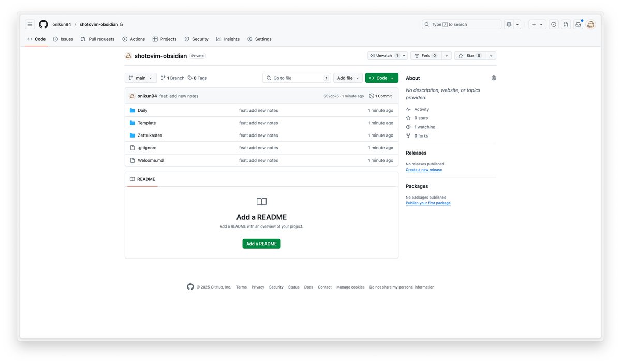
Task: Switch to the Insights tab
Action: pos(228,39)
